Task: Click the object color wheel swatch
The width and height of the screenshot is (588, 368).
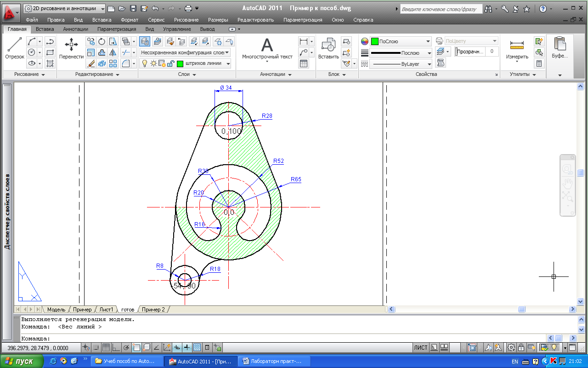Action: tap(365, 41)
